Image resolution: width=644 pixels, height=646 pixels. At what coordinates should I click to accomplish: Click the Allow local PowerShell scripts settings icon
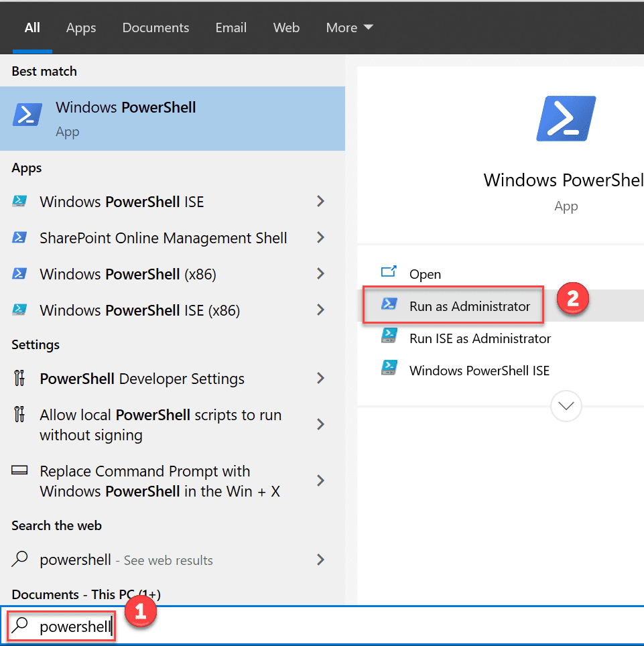19,414
